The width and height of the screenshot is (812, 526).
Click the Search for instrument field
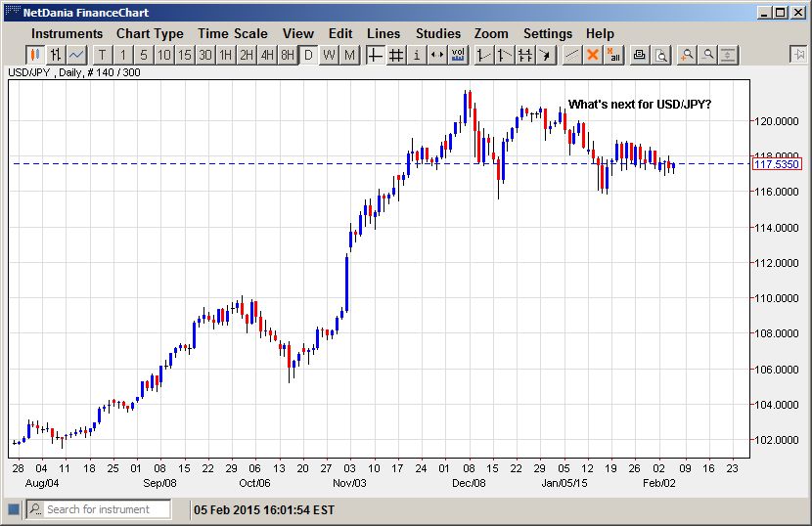pyautogui.click(x=107, y=509)
